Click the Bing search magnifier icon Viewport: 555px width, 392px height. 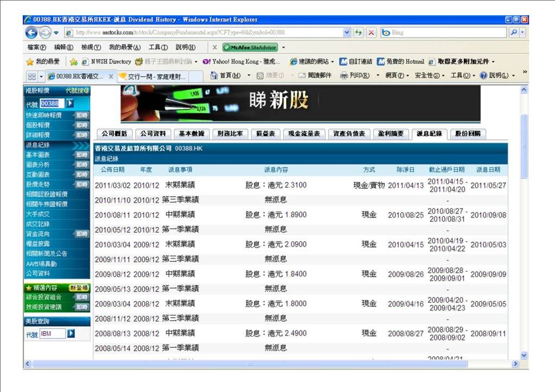click(514, 33)
